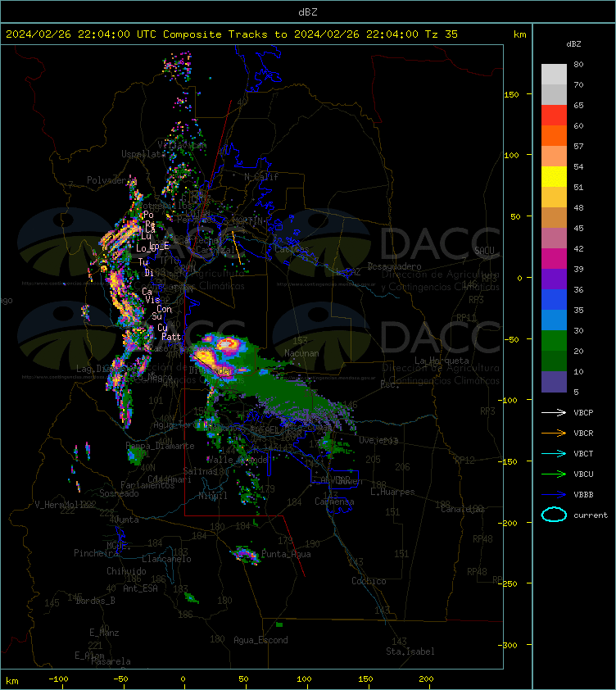Pick the dark orange 60 dBZ swatch
Viewport: 616px width, 690px height.
click(x=554, y=135)
